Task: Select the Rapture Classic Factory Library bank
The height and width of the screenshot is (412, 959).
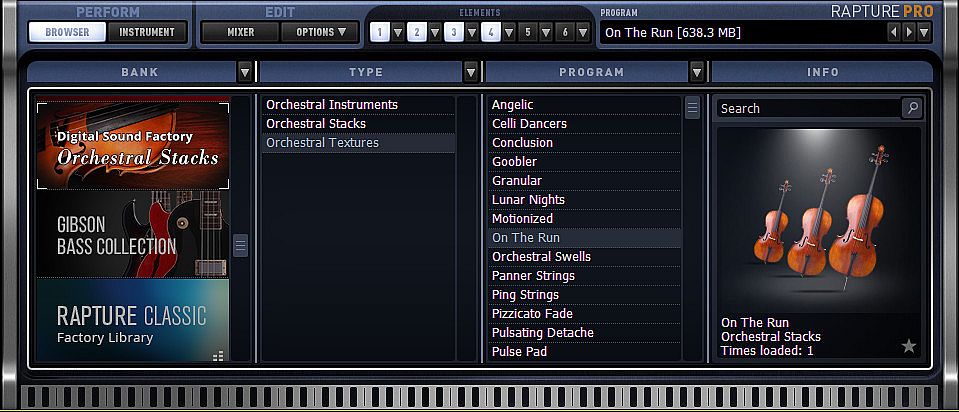Action: (133, 322)
